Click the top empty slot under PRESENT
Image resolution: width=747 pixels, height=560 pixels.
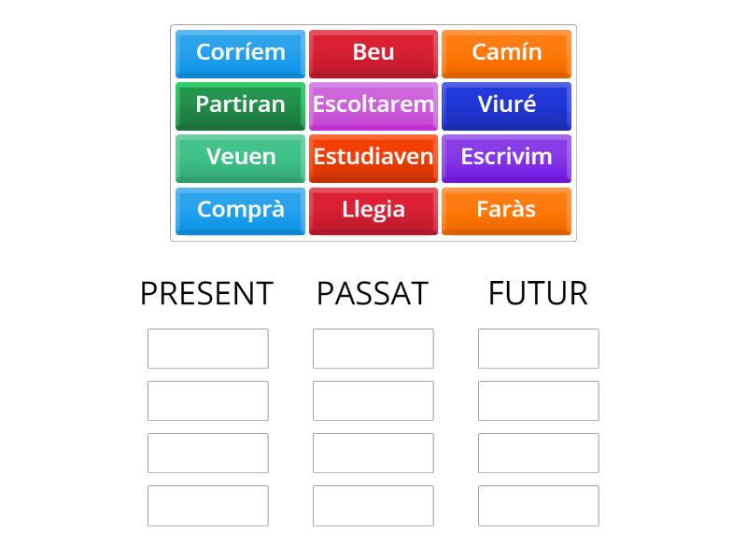(x=207, y=348)
